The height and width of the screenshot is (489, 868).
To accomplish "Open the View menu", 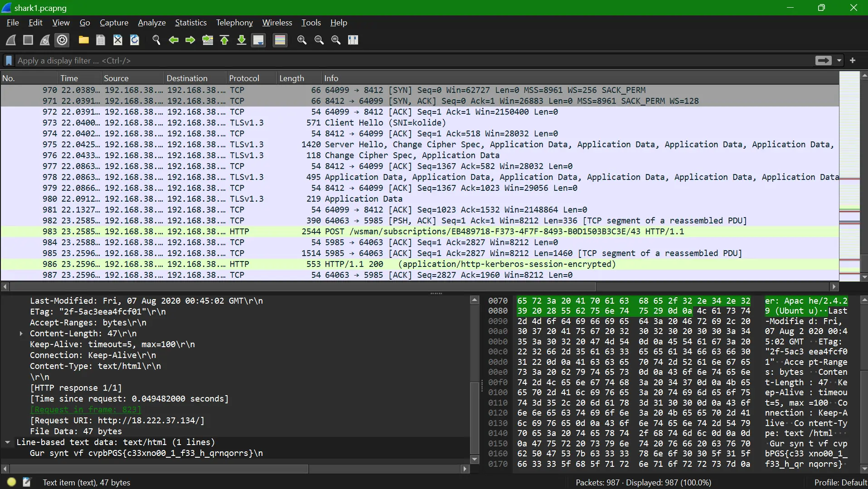I will click(61, 23).
